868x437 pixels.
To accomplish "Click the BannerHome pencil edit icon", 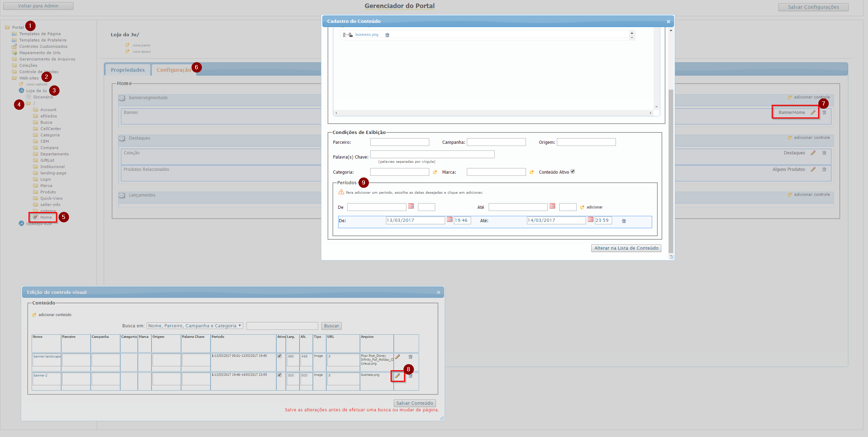I will (813, 113).
